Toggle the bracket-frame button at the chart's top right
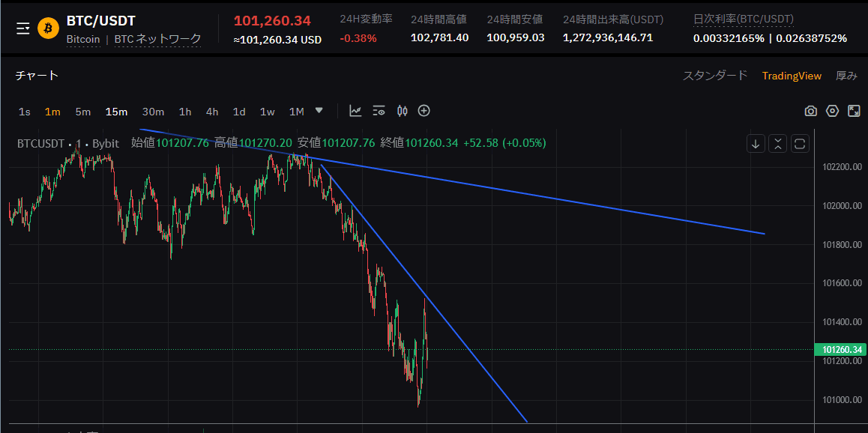 tap(800, 144)
